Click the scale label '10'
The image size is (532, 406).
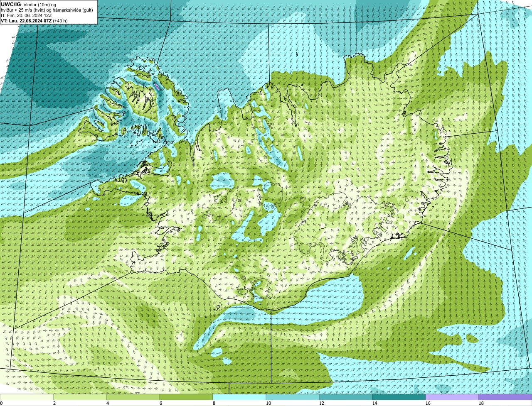coord(268,403)
